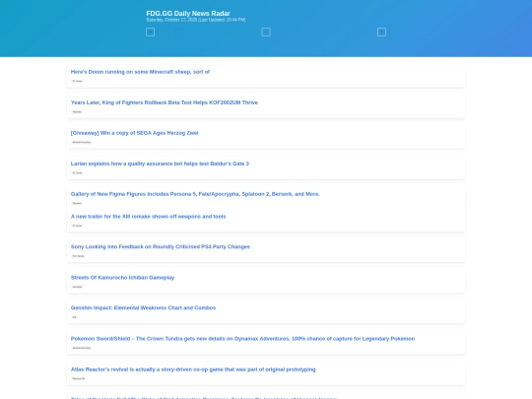The width and height of the screenshot is (532, 399).
Task: Click source tag under XIII remake headline
Action: (x=77, y=226)
